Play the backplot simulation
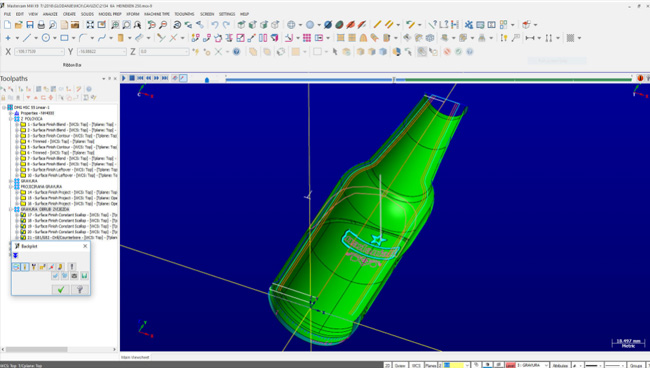This screenshot has height=368, width=650. 124,78
